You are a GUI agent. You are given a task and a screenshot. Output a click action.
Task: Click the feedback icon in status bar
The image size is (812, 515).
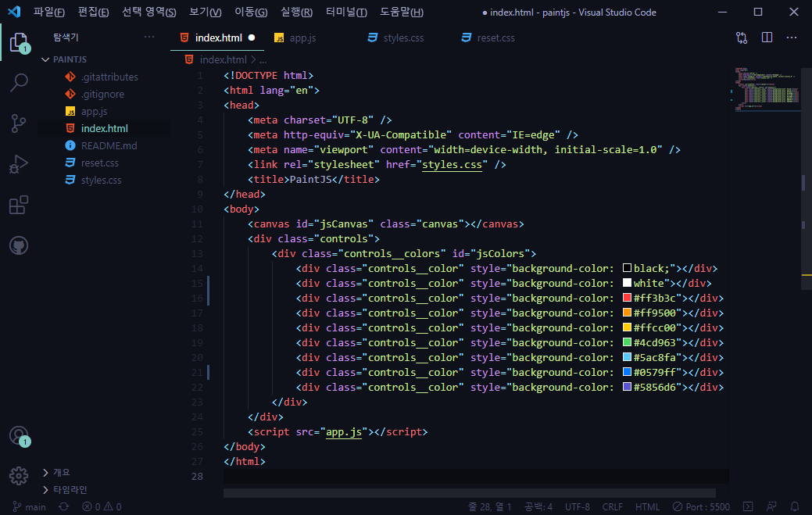click(771, 506)
